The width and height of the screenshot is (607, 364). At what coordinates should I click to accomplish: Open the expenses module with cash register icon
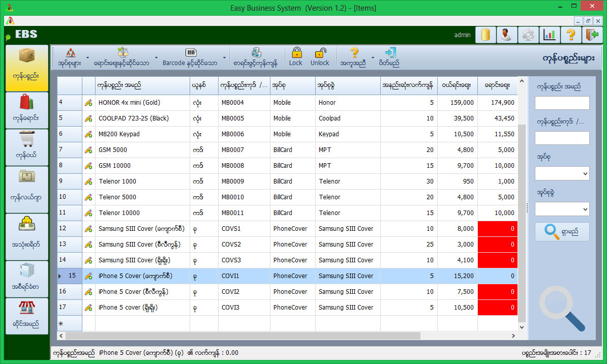click(x=27, y=236)
